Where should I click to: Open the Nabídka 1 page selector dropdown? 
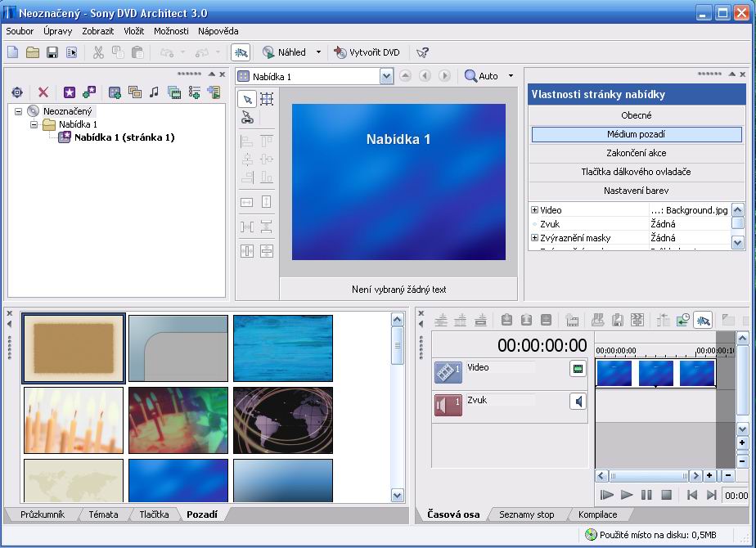(x=385, y=75)
